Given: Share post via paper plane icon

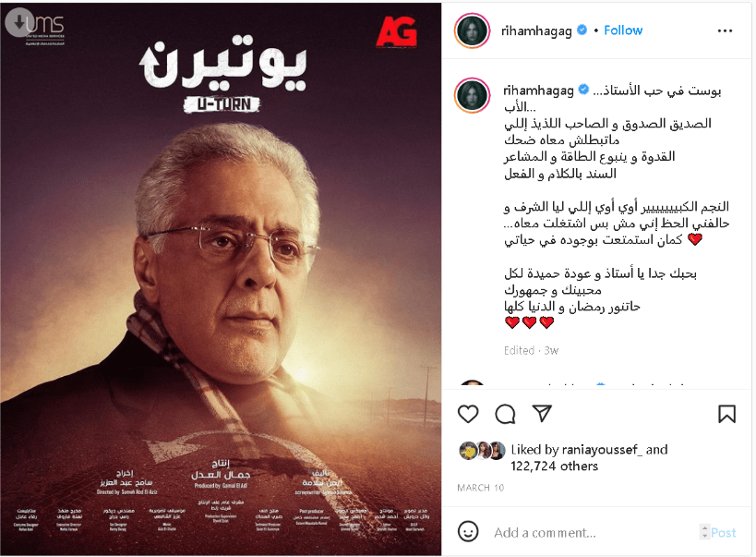Looking at the screenshot, I should pyautogui.click(x=542, y=414).
